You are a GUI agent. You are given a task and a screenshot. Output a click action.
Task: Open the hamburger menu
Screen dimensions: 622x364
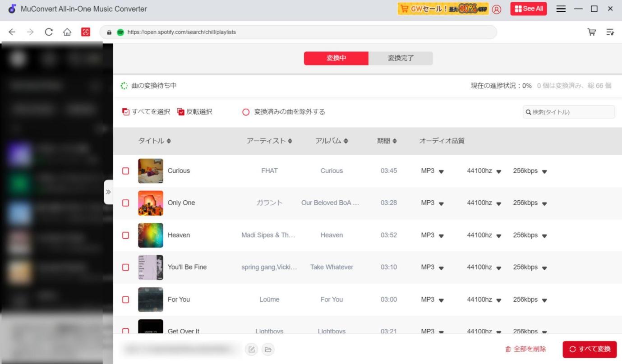point(561,9)
